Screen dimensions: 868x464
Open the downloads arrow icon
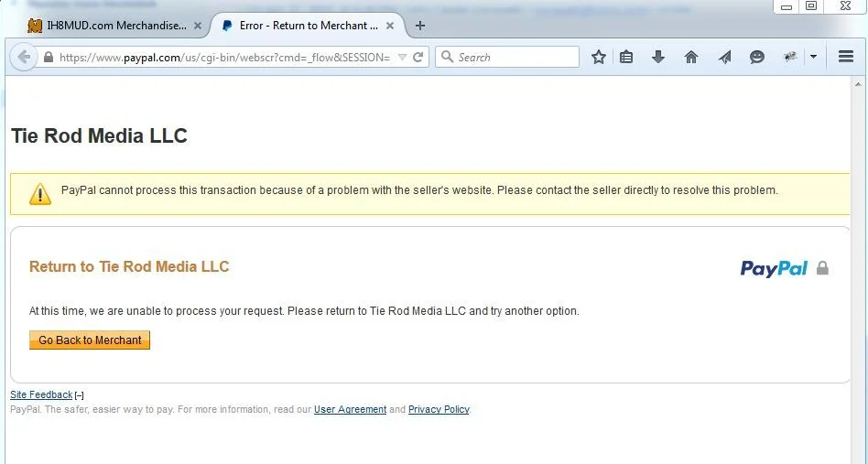coord(657,57)
